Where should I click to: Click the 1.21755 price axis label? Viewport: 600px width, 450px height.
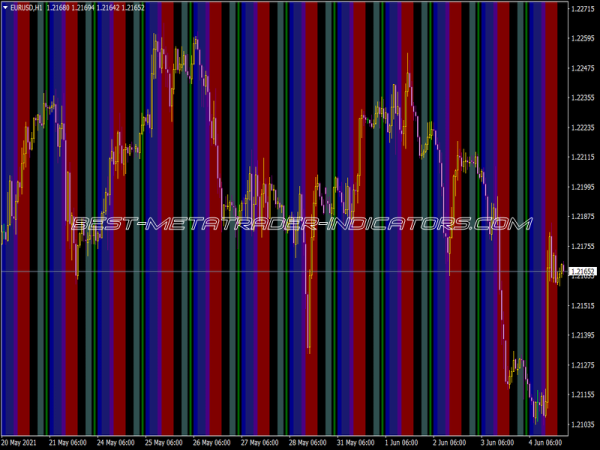pos(582,246)
